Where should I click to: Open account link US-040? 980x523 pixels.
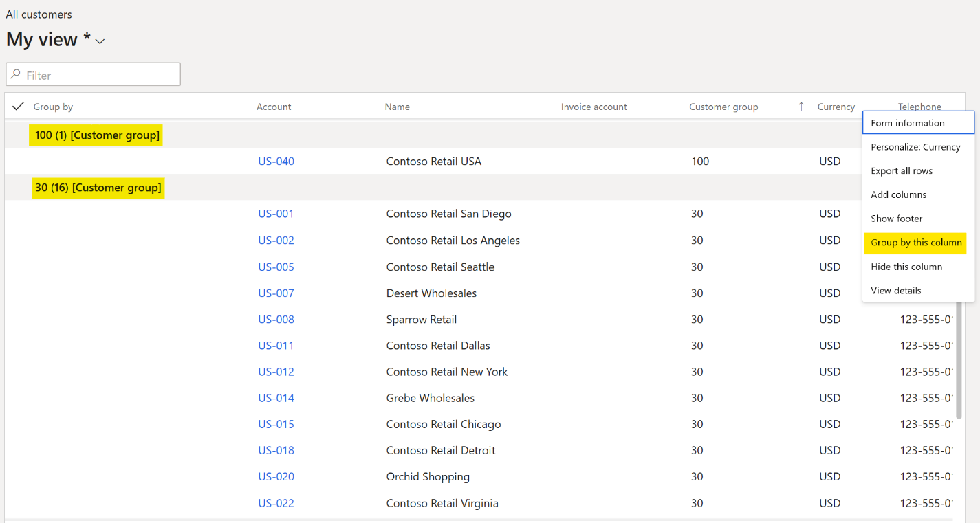(x=276, y=162)
